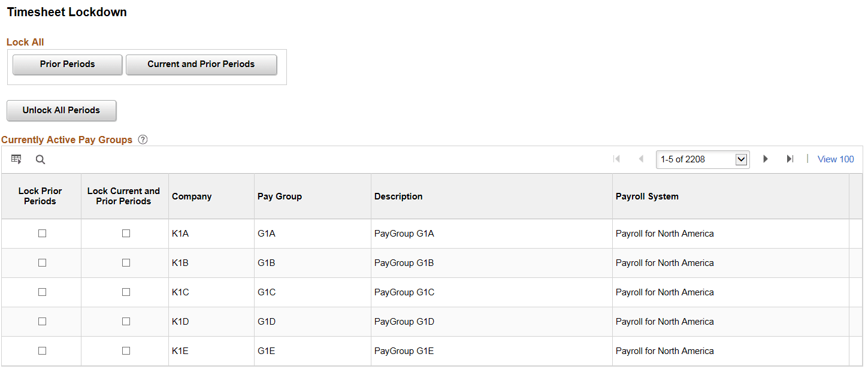Enable Lock Current and Prior Periods for K1B

125,262
